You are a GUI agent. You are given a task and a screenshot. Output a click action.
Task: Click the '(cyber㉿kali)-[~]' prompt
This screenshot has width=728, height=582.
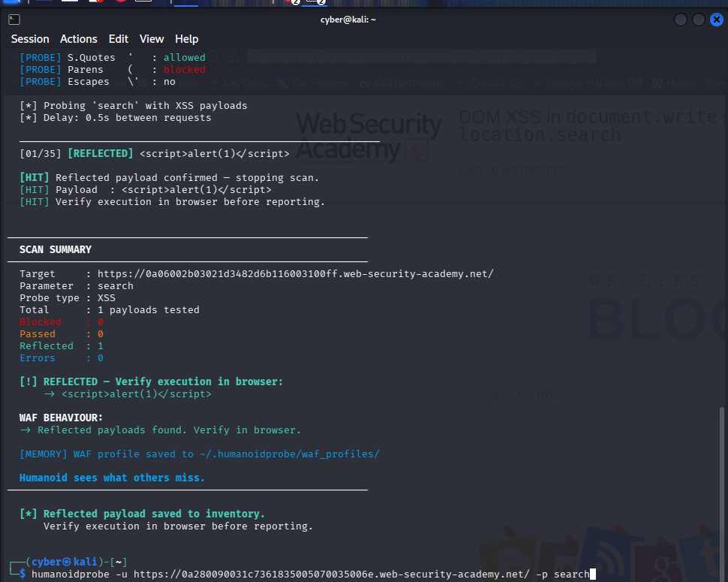click(x=76, y=562)
